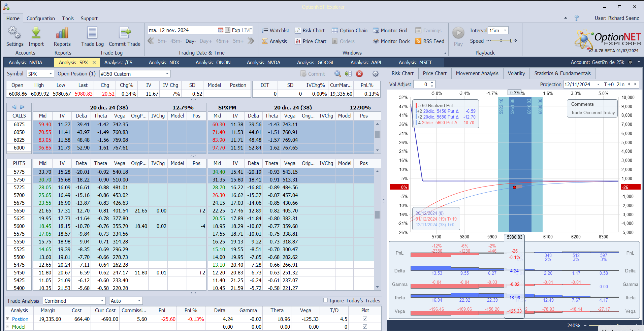Open the Support ribbon tab
Image resolution: width=644 pixels, height=331 pixels.
89,19
